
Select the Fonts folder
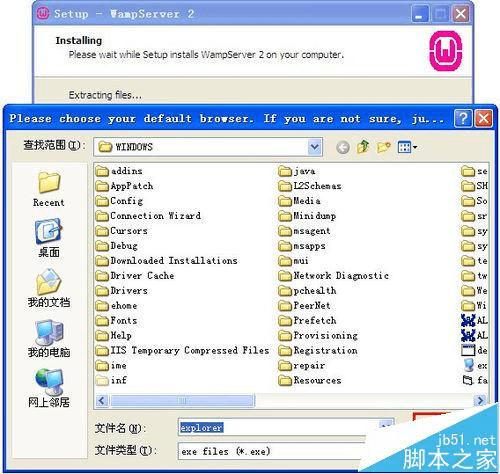(x=116, y=321)
